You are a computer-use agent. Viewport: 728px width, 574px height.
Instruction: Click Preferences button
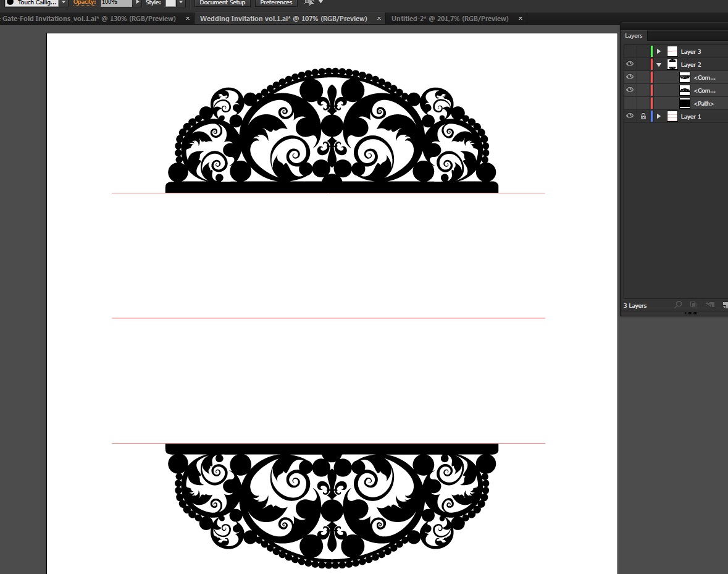[x=276, y=2]
